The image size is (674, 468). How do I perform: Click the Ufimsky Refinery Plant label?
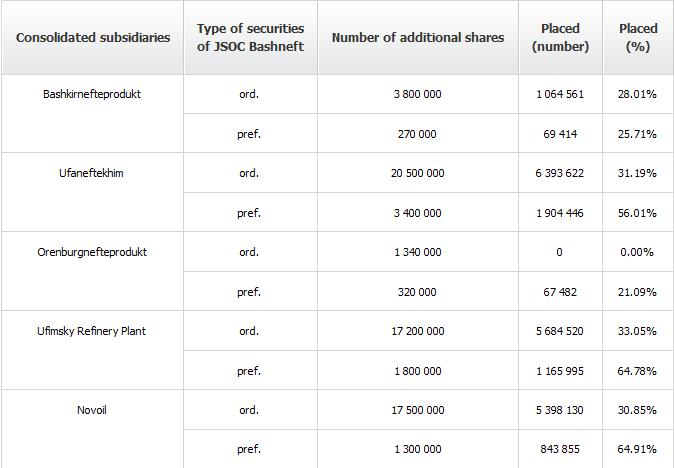[x=92, y=331]
